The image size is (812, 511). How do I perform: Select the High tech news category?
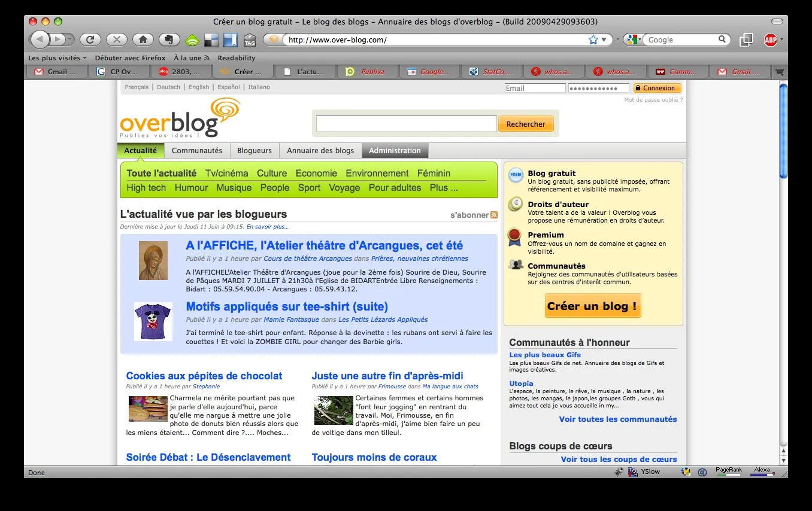[x=146, y=188]
